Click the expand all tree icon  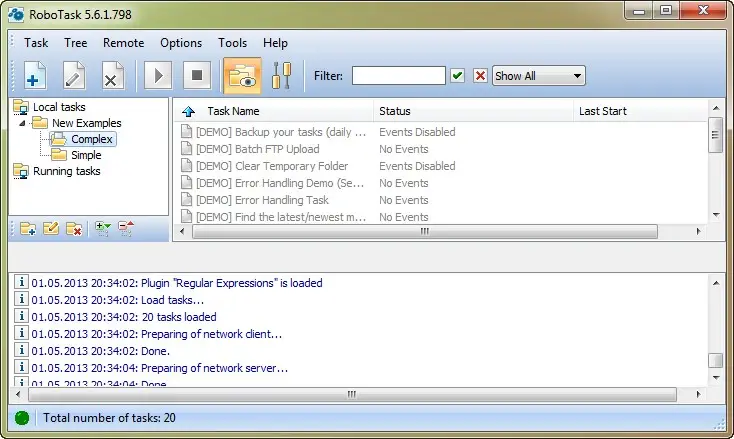click(x=103, y=229)
